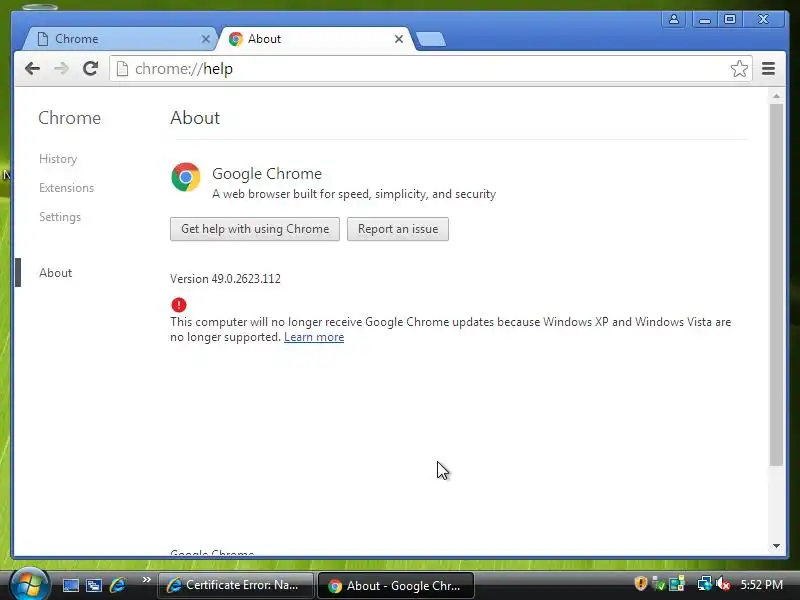The height and width of the screenshot is (600, 800).
Task: Open History in the sidebar
Action: click(58, 159)
